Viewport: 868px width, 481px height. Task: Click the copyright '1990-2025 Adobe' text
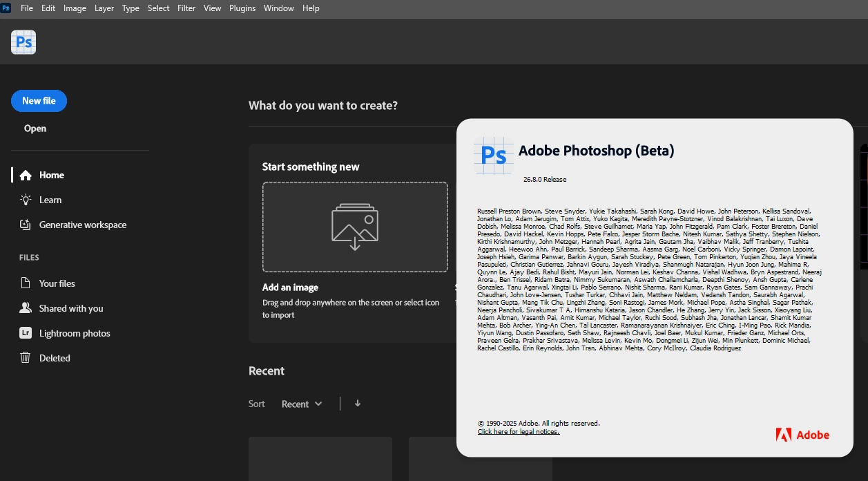539,424
